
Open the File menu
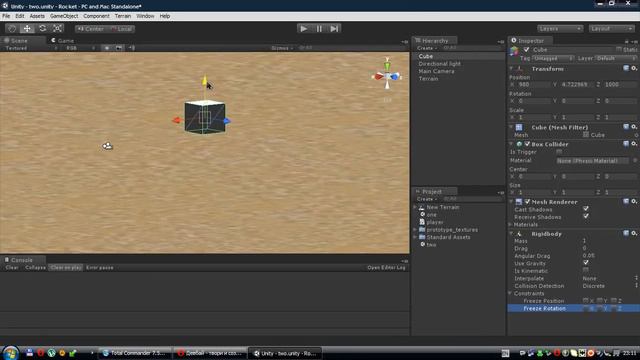click(6, 16)
